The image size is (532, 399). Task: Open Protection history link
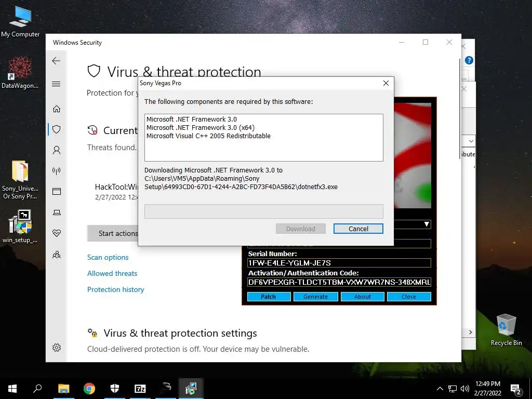(x=115, y=289)
